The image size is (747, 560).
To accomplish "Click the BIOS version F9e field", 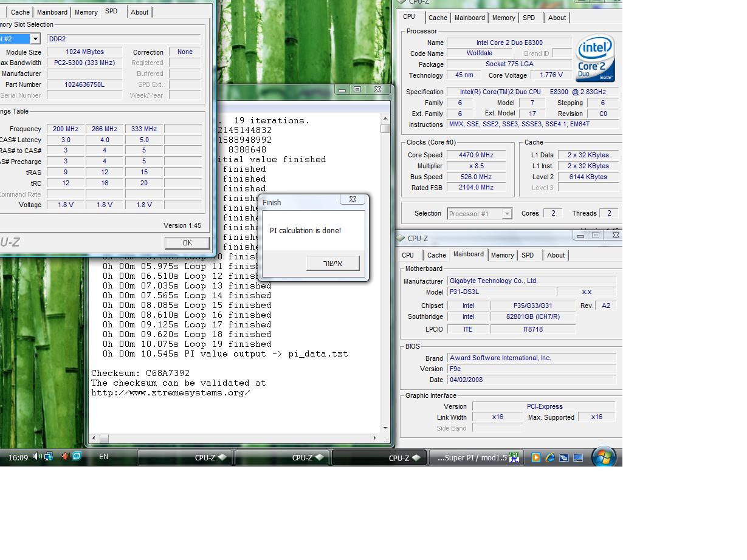I will [x=532, y=369].
